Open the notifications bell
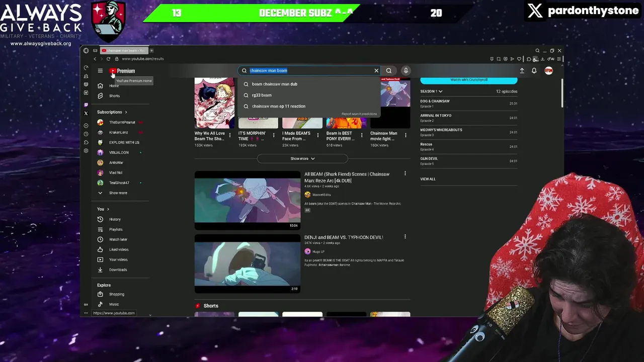Screen dimensions: 644x362 pyautogui.click(x=534, y=71)
